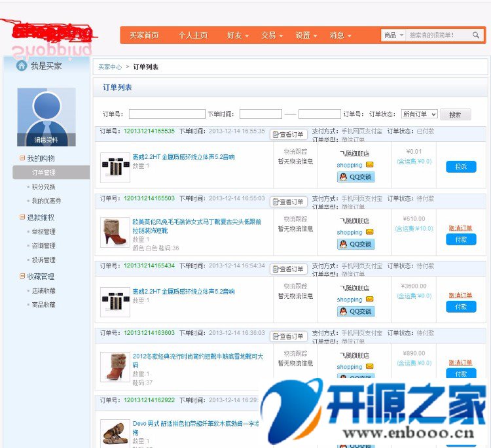Open QQ交谈 chat for order 120131214165434
This screenshot has width=491, height=448.
(356, 311)
